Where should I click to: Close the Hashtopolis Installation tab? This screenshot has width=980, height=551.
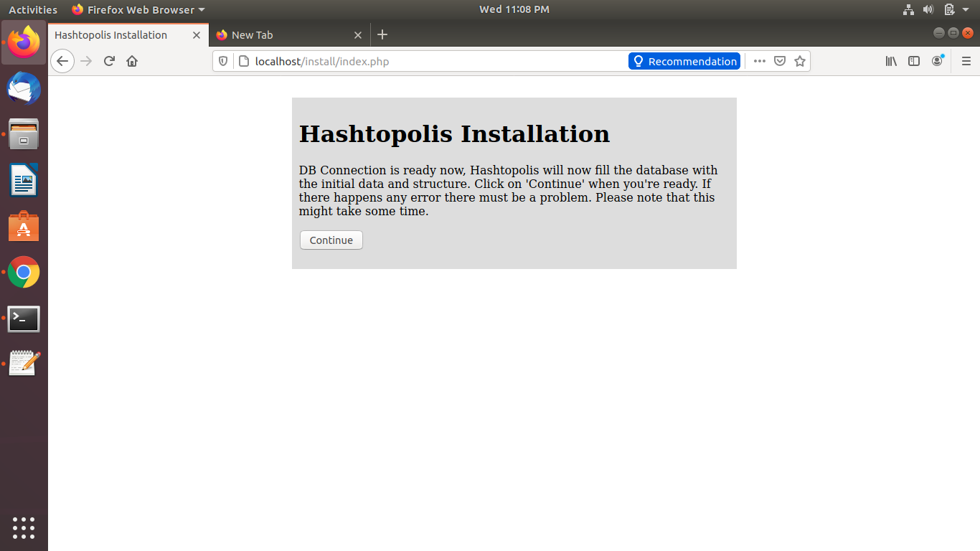(x=197, y=34)
